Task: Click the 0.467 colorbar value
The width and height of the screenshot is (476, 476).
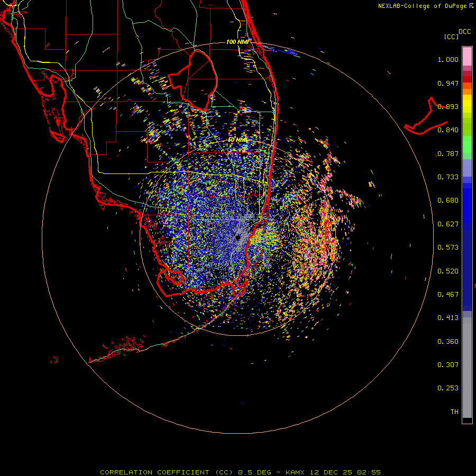Action: tap(448, 295)
